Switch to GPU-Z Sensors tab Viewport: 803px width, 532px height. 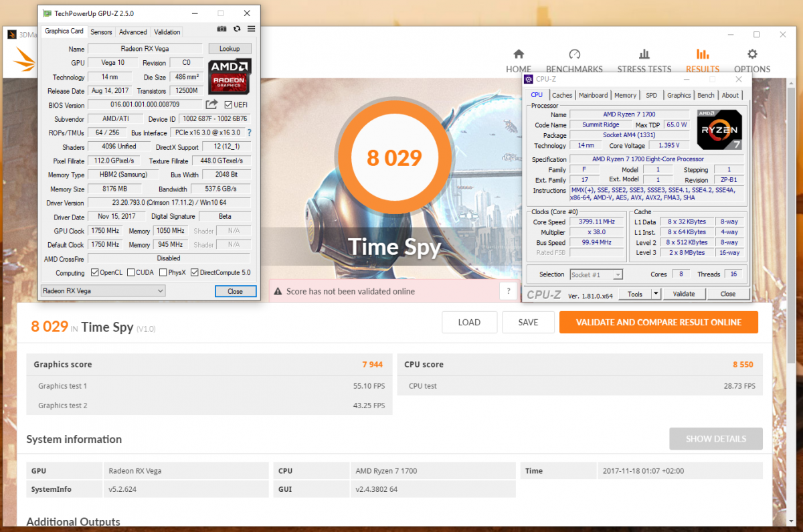tap(101, 31)
